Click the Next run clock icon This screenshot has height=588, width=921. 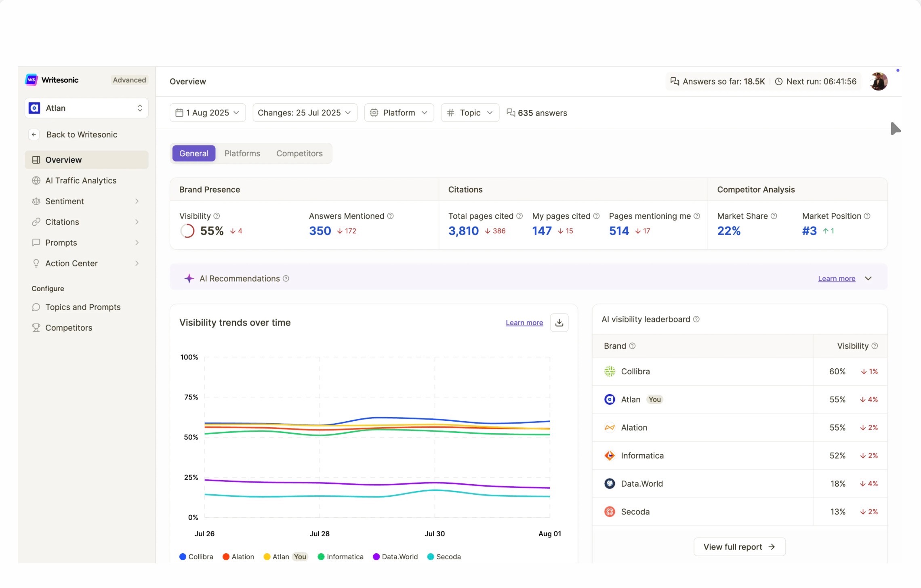tap(779, 82)
